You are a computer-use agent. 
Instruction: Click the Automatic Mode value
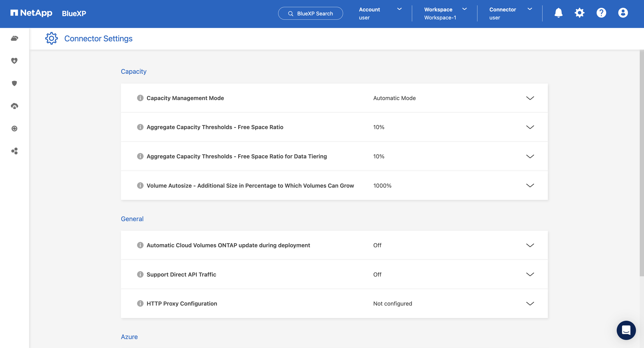[x=394, y=98]
